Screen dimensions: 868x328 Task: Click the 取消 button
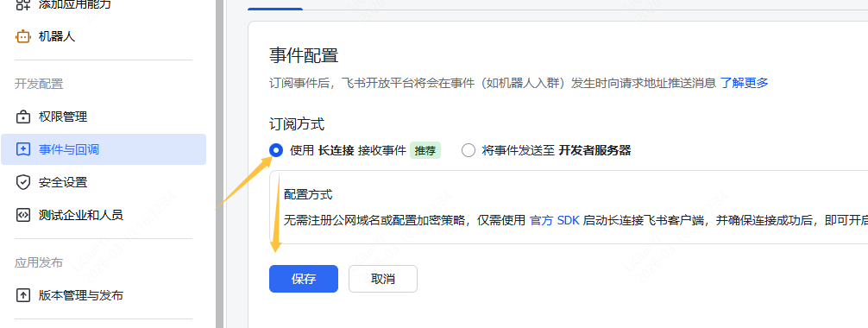(x=383, y=279)
